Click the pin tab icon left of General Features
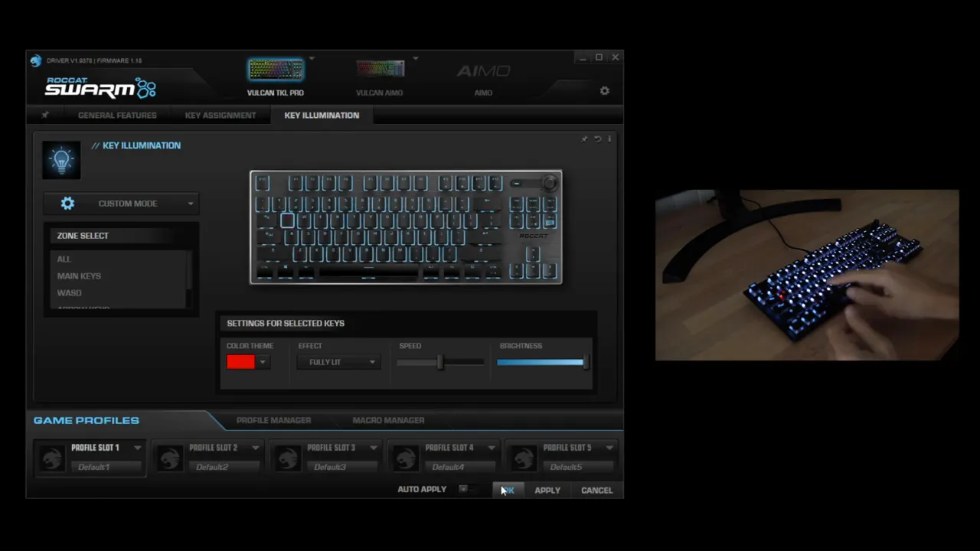The width and height of the screenshot is (980, 551). click(44, 116)
